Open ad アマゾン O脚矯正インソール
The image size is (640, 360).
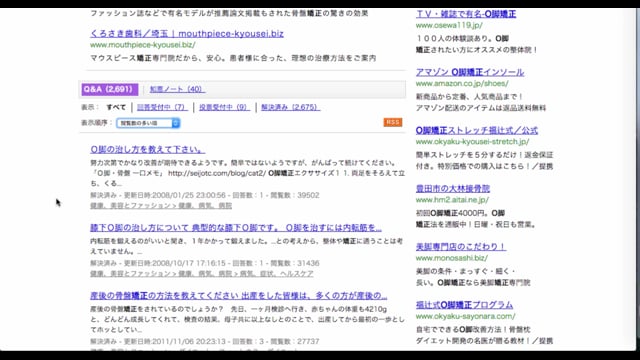coord(470,72)
